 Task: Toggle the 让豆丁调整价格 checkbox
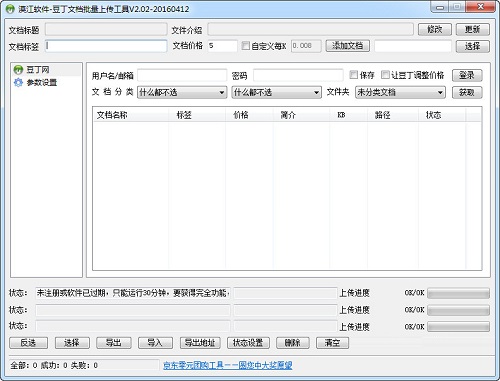click(385, 75)
